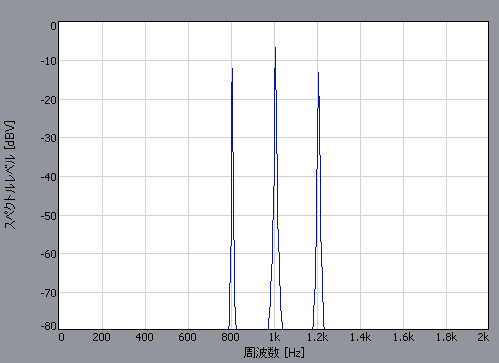
Task: Click the スペクトルレベル [dBV] axis title
Action: [10, 175]
